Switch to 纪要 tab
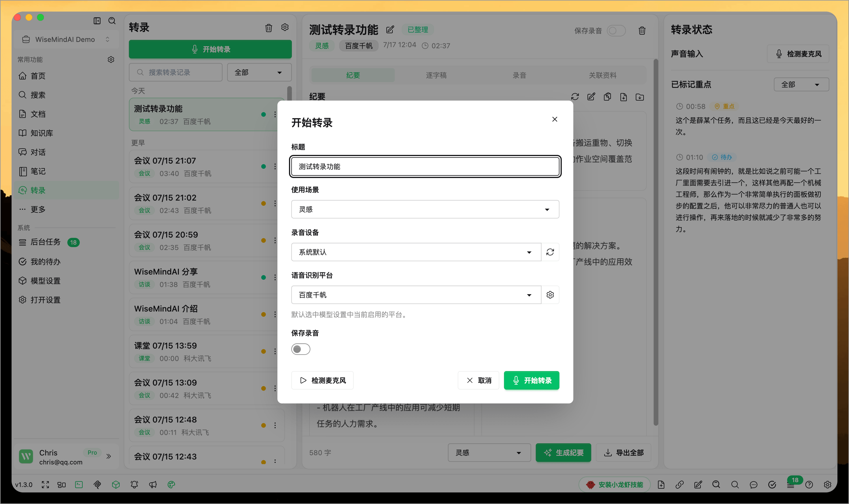 tap(353, 75)
